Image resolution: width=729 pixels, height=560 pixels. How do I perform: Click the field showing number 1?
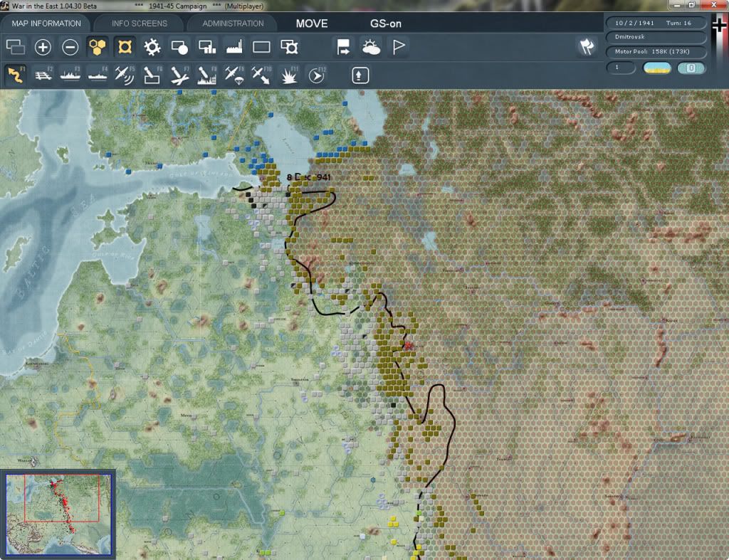coord(620,68)
